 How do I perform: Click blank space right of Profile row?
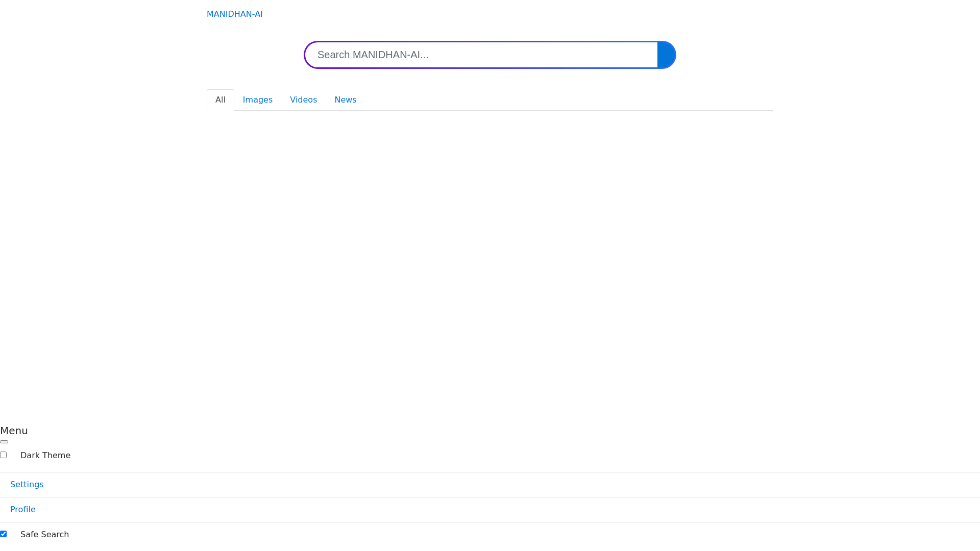[510, 510]
